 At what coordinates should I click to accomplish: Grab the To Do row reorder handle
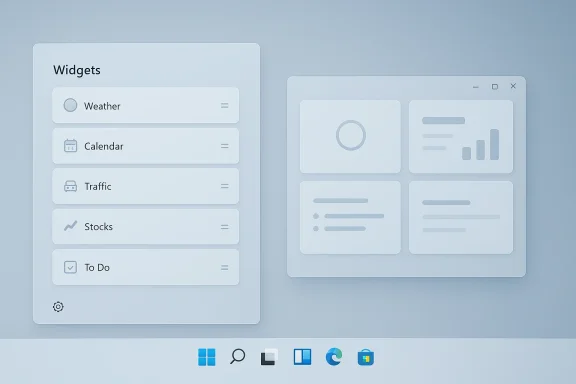pos(224,268)
